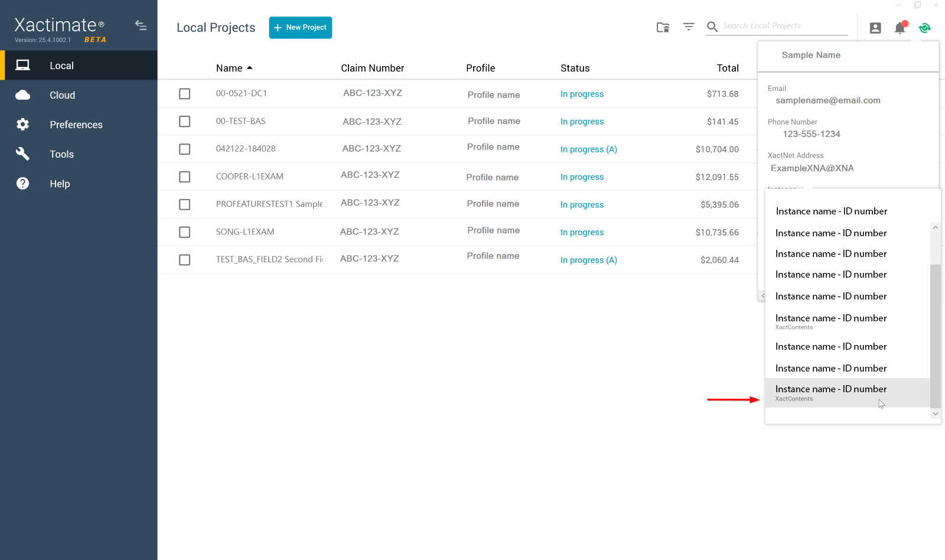Open the user account icon

(875, 28)
